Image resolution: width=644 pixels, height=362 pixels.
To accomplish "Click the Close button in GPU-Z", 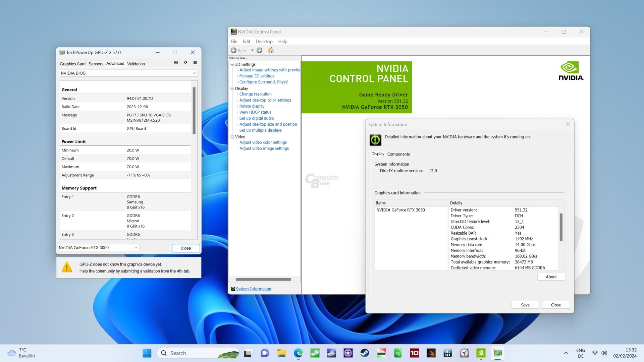I will 186,248.
